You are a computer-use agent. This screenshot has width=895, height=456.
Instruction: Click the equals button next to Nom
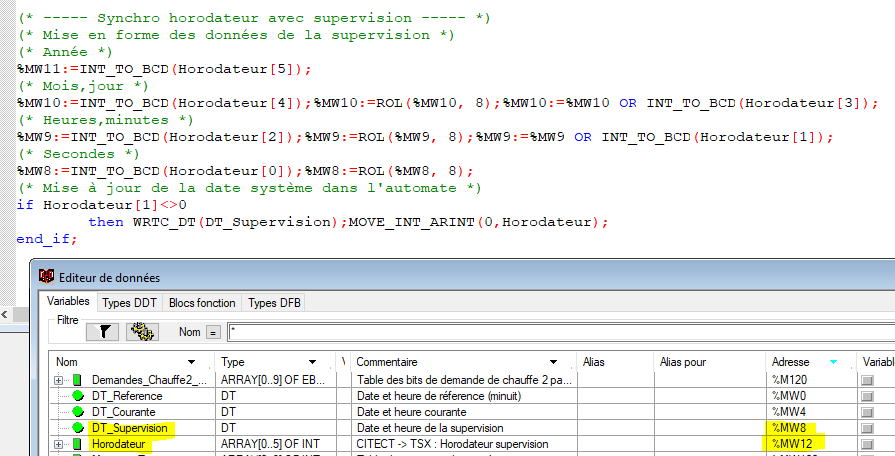pos(213,332)
